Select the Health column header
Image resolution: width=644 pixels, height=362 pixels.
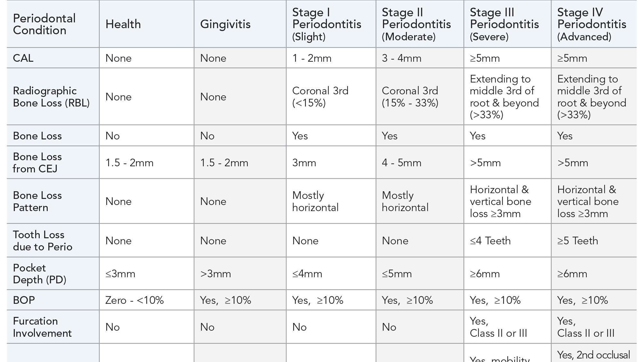(x=123, y=24)
